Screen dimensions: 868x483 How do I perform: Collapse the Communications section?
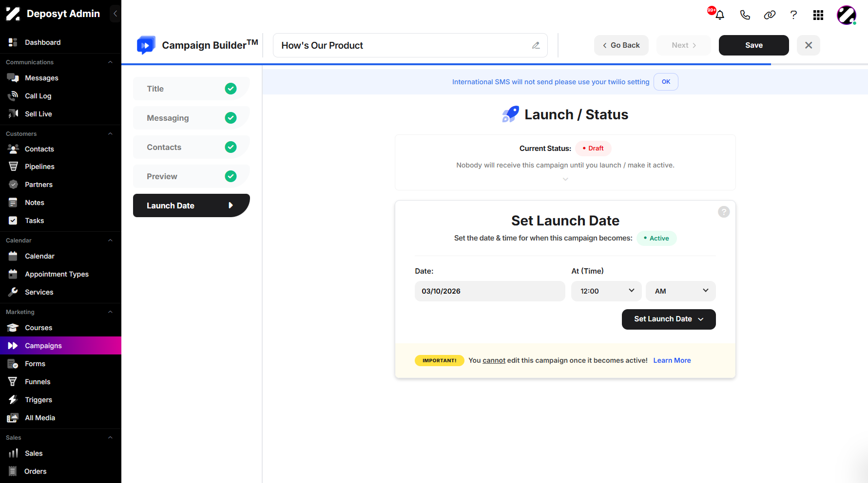click(110, 62)
